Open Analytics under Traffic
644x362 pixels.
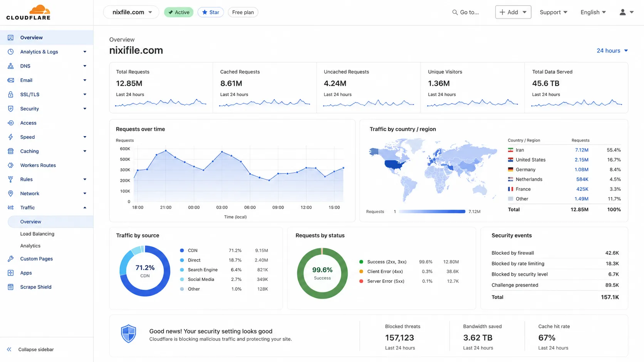(x=30, y=245)
